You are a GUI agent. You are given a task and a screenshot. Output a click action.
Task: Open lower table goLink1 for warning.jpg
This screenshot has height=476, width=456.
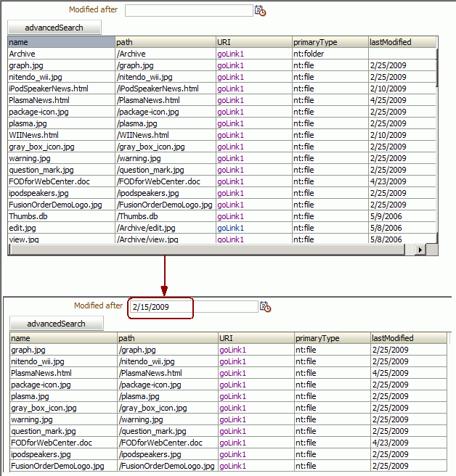[x=232, y=419]
